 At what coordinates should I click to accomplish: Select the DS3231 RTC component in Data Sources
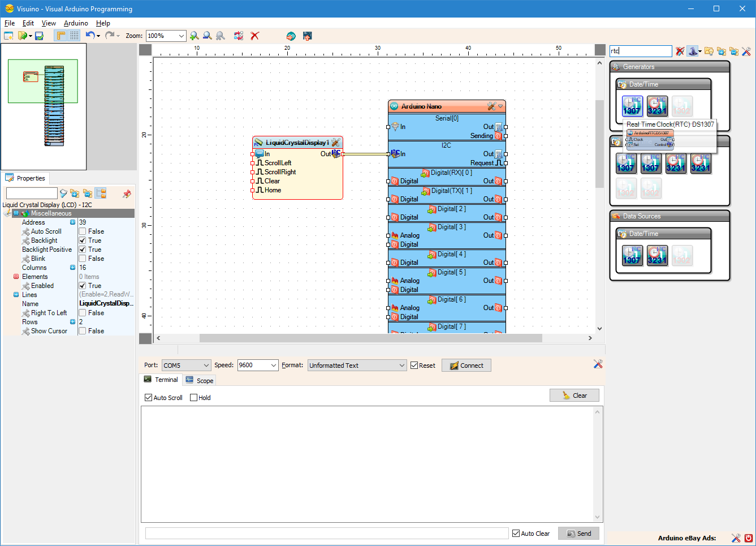[x=656, y=255]
